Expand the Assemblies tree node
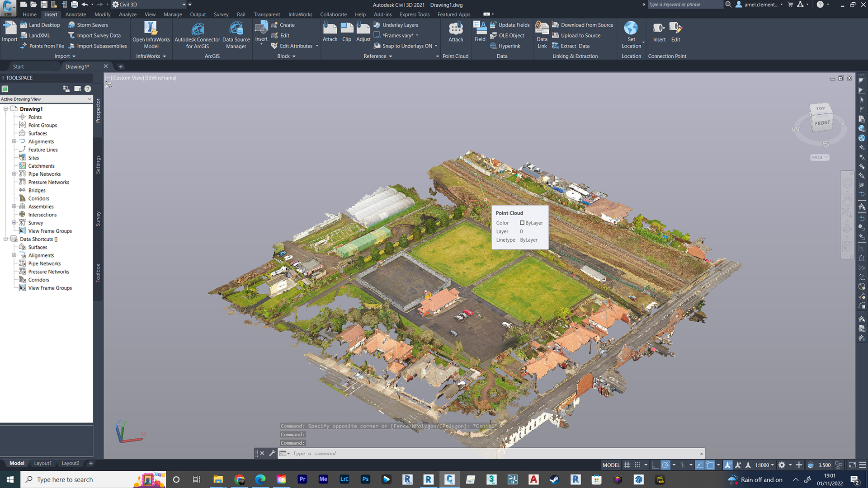868x488 pixels. click(x=14, y=206)
